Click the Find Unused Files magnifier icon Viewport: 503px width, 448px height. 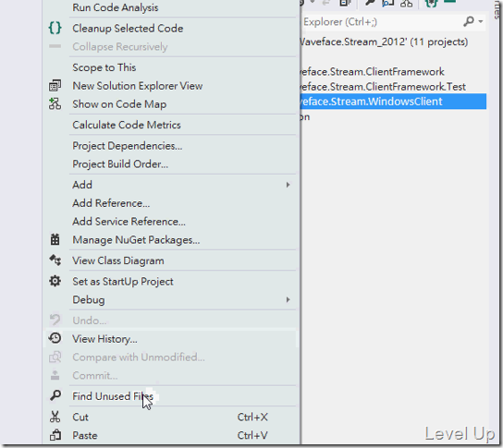(55, 395)
